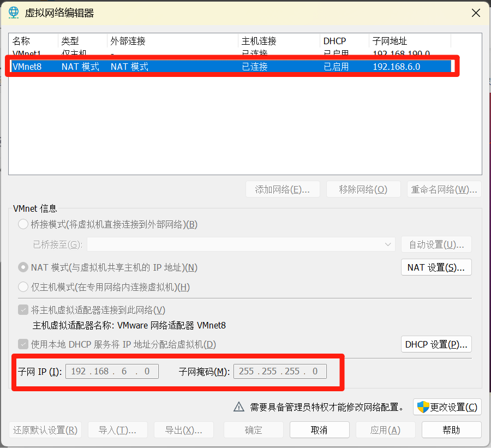The image size is (491, 448).
Task: Click the 192.168.6.0 subnet address cell
Action: click(x=397, y=67)
